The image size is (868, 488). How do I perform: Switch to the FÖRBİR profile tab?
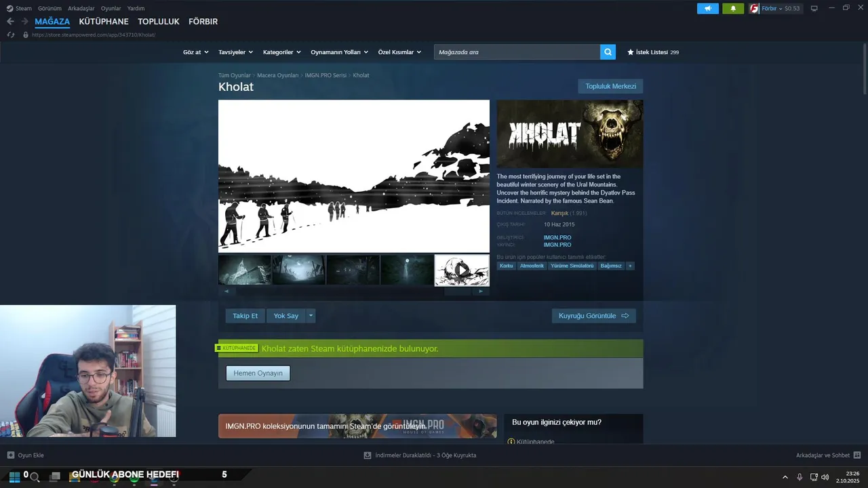(x=203, y=22)
